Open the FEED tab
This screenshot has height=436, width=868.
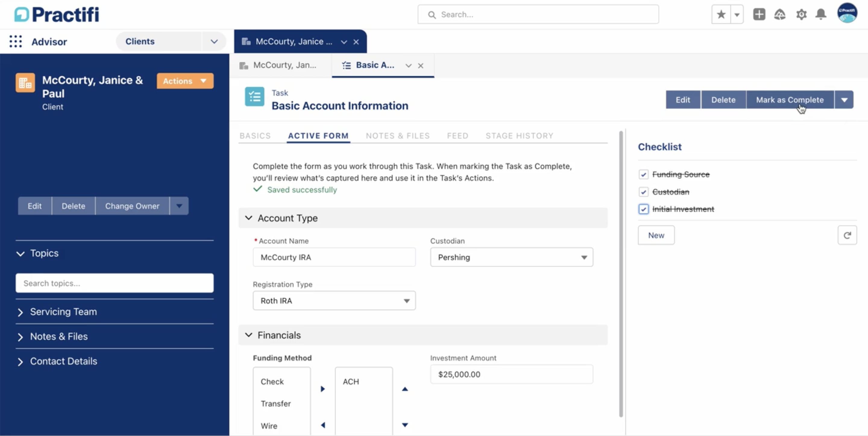tap(458, 136)
